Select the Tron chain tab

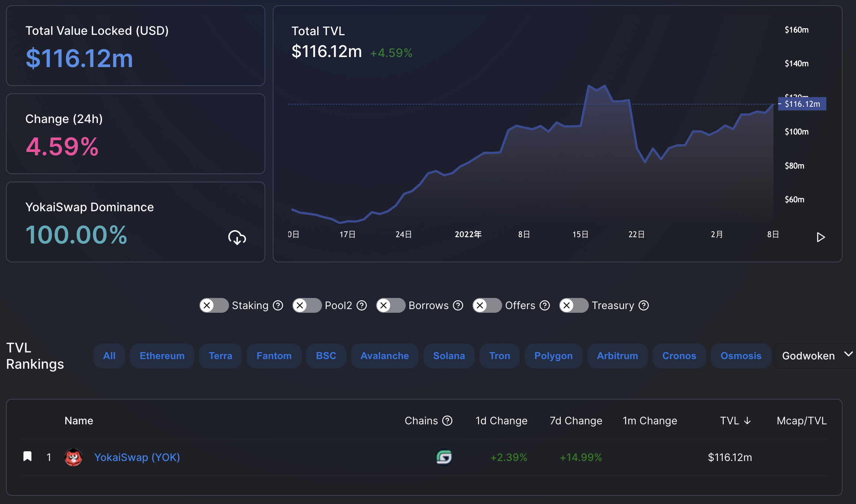point(500,356)
